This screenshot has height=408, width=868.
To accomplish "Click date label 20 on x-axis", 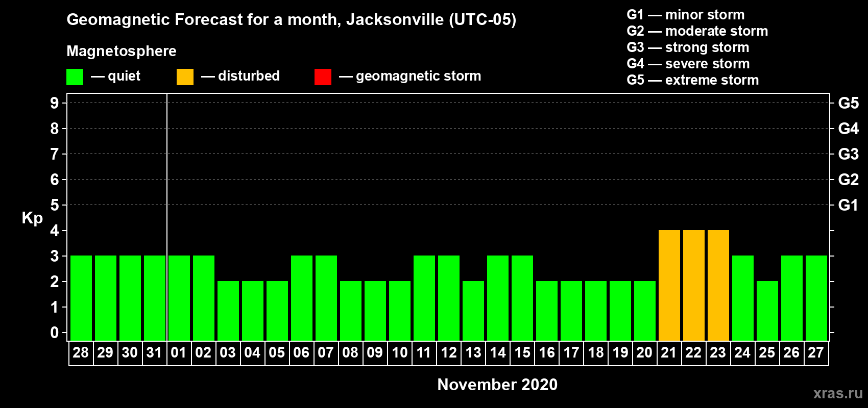I will 644,352.
